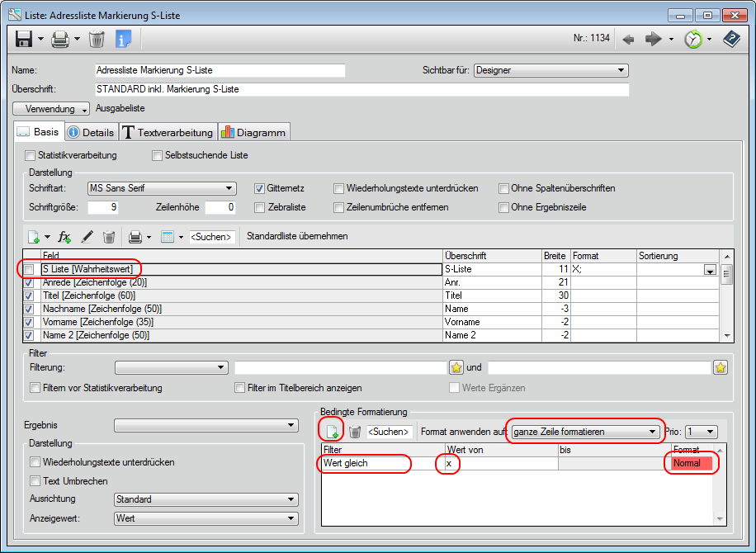Click the Verwendung button
The image size is (756, 553).
[51, 109]
